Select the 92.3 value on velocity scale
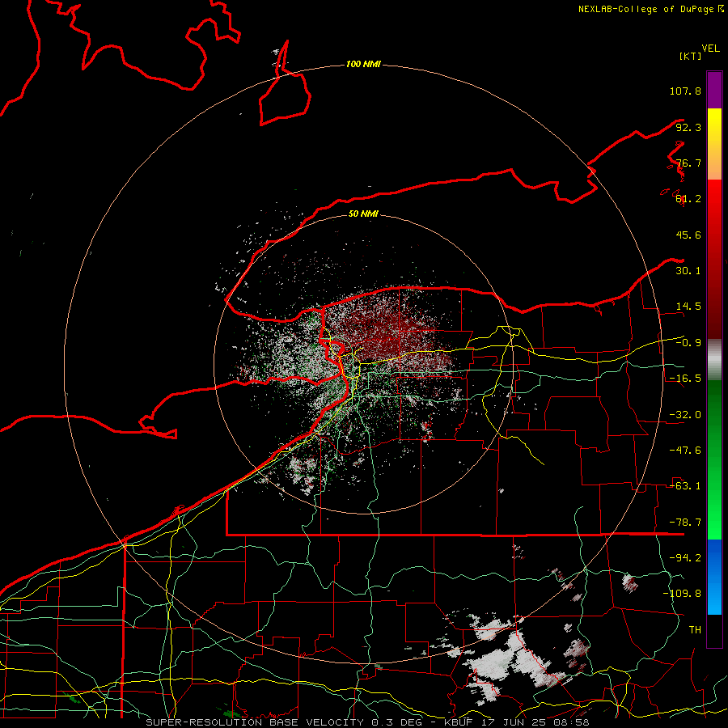The image size is (728, 728). pyautogui.click(x=688, y=127)
